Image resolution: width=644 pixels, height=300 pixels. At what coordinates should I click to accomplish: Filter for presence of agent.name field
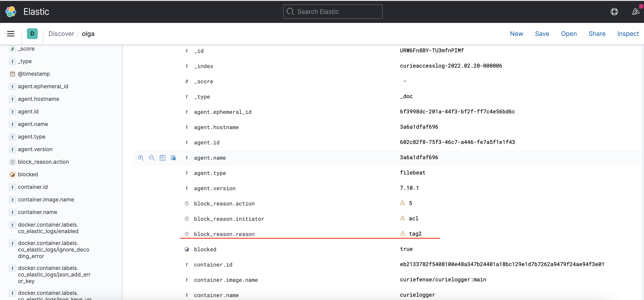tap(173, 158)
